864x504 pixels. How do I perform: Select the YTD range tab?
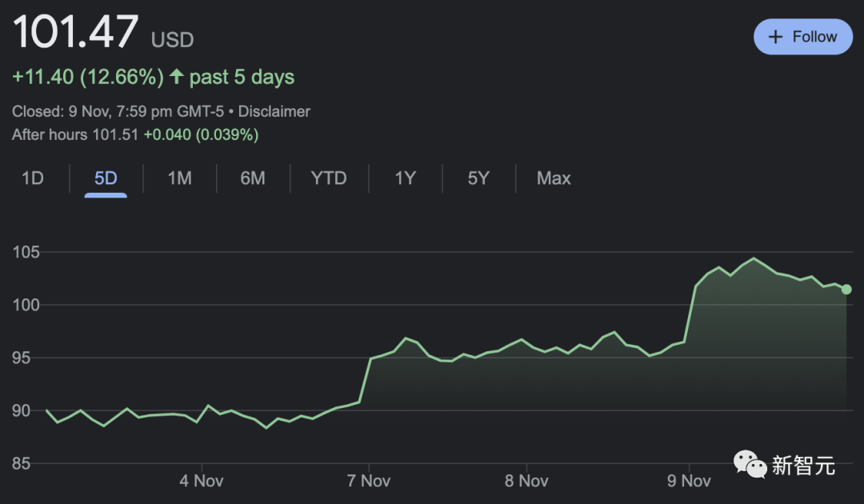pyautogui.click(x=329, y=178)
